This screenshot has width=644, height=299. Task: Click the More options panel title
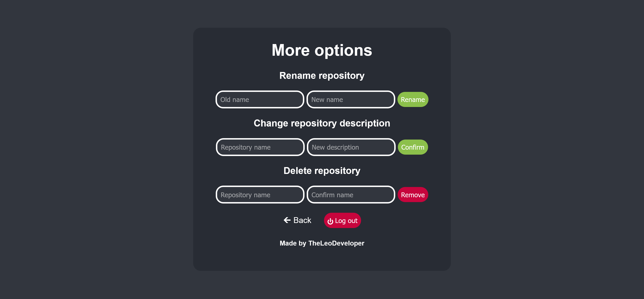pyautogui.click(x=322, y=50)
